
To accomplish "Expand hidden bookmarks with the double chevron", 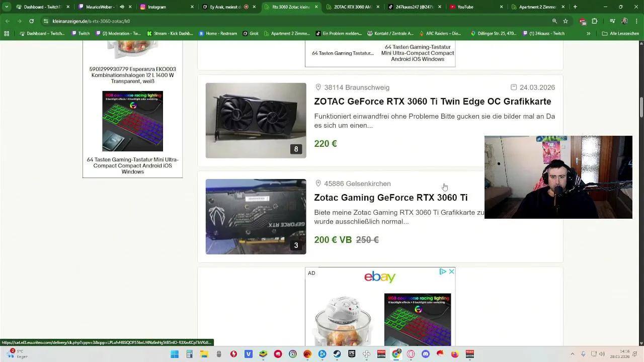I will pos(589,34).
